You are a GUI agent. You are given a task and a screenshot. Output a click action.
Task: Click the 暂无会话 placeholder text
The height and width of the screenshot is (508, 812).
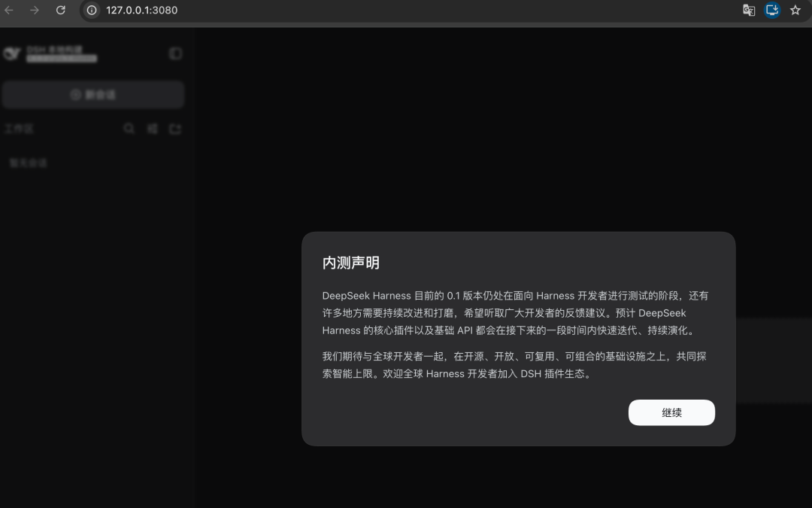coord(28,163)
